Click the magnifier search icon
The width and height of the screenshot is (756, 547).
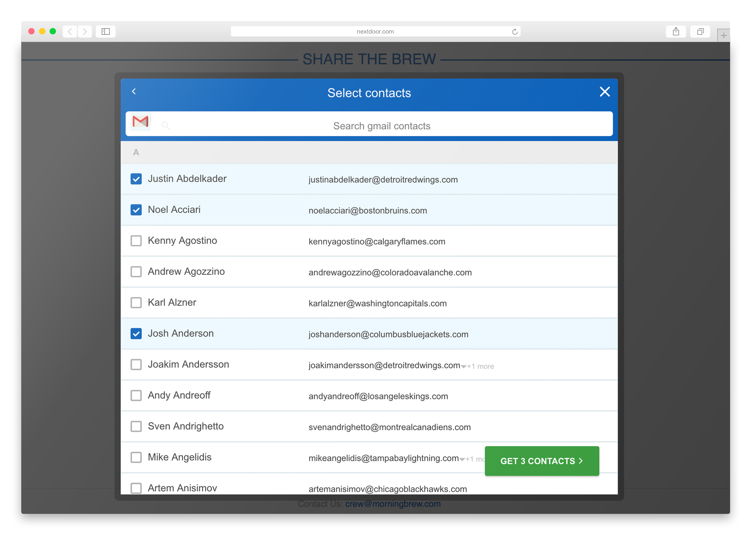point(166,126)
